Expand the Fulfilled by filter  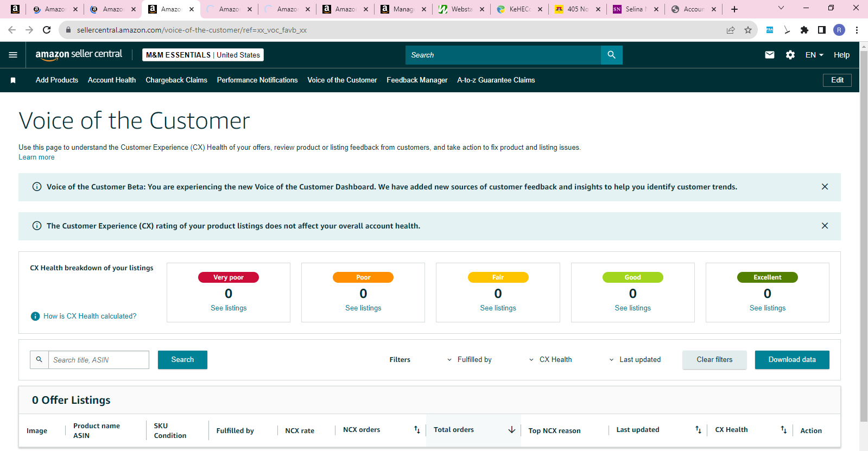(x=469, y=359)
